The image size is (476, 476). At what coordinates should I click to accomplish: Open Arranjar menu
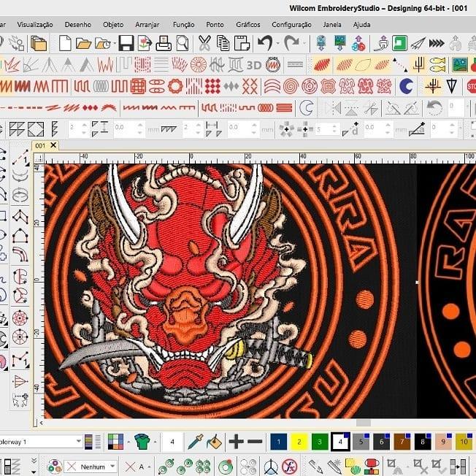point(147,25)
